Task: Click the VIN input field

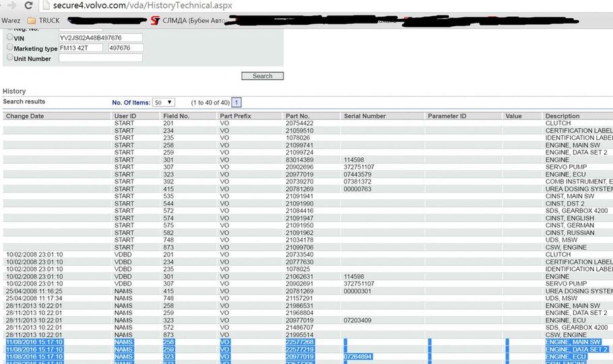Action: (100, 38)
